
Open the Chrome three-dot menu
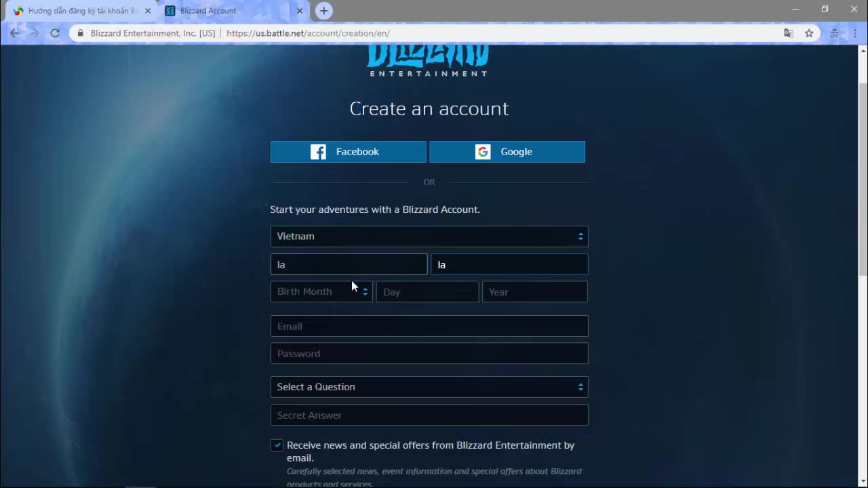tap(854, 33)
